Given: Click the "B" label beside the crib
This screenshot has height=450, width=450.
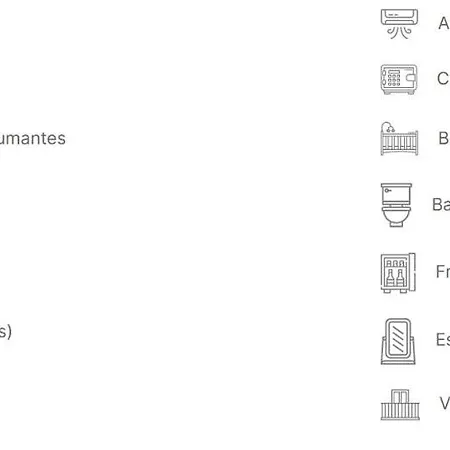Looking at the screenshot, I should pyautogui.click(x=444, y=138).
